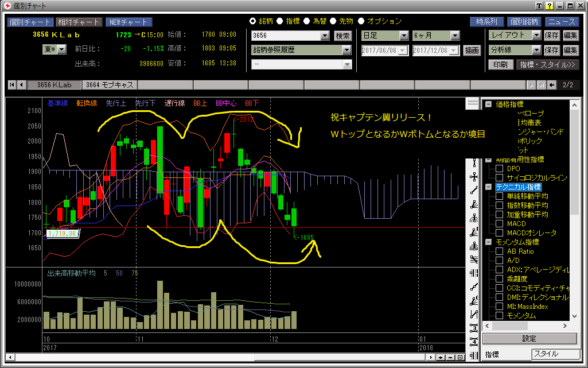Click the 検索 search button
The image size is (588, 368).
342,36
